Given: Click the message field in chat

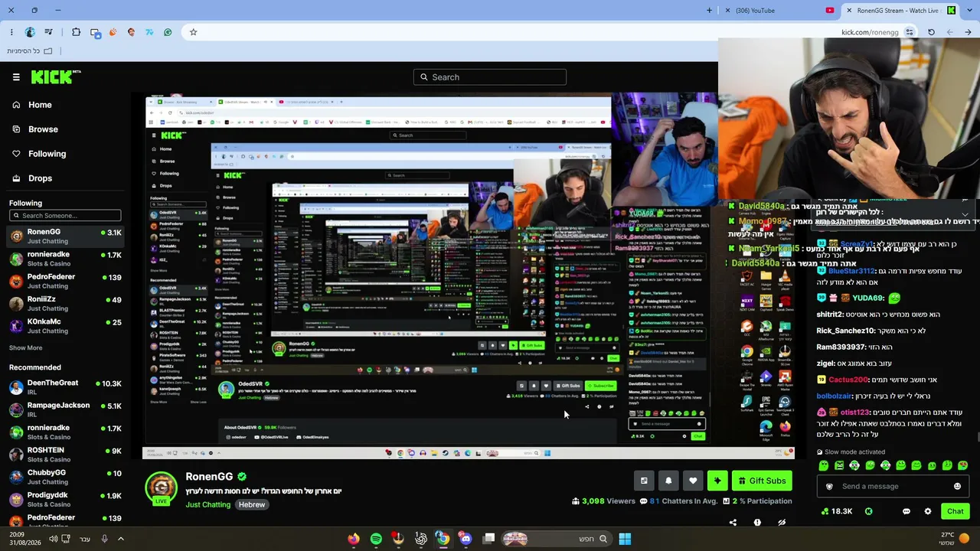Looking at the screenshot, I should pyautogui.click(x=893, y=487).
